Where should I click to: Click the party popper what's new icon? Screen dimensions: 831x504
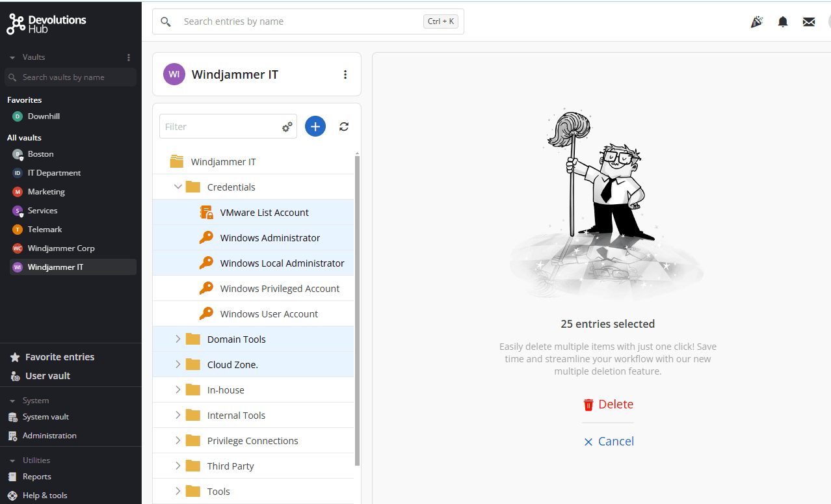tap(756, 22)
